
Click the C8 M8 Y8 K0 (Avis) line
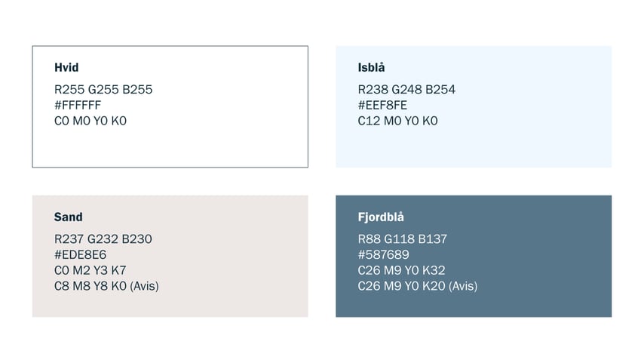(107, 286)
